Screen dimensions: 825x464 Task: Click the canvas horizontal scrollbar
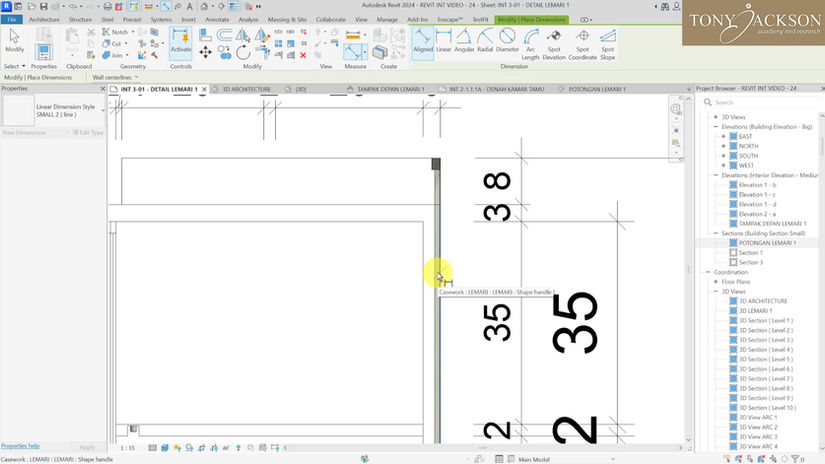[x=482, y=448]
